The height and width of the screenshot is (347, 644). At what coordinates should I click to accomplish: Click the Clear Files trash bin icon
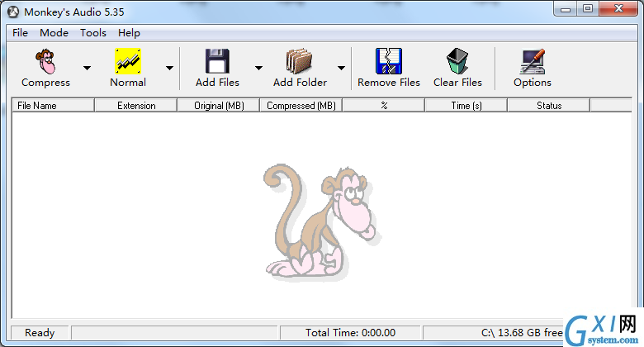pos(457,61)
